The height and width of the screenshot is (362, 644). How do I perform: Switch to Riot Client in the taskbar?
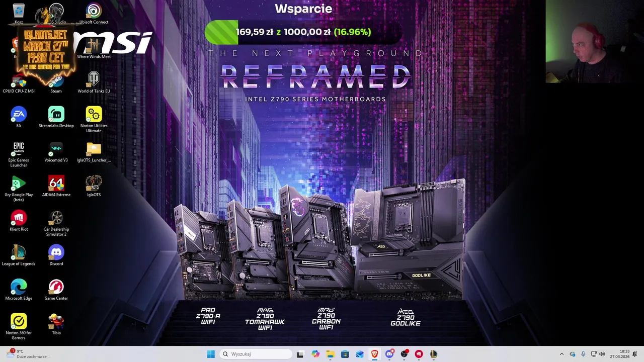coord(419,354)
